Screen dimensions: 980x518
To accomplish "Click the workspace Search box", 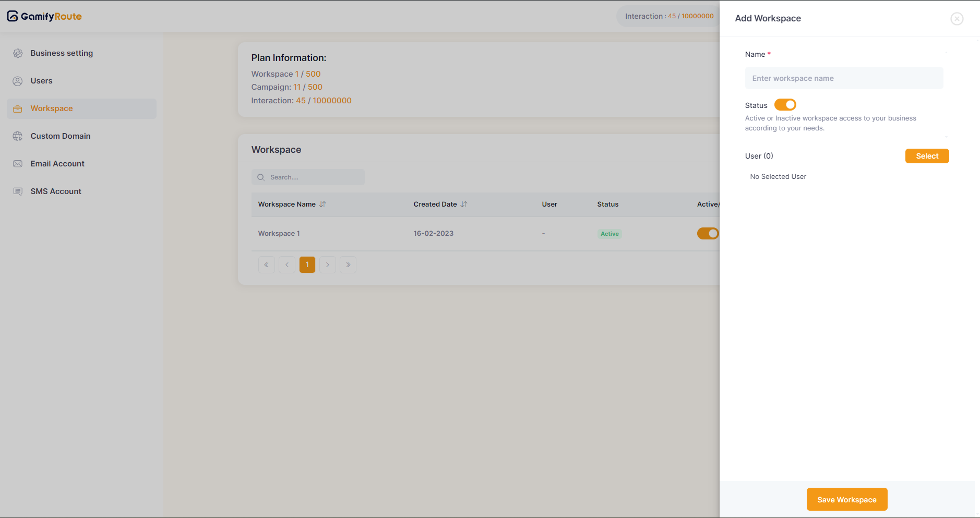I will (313, 177).
